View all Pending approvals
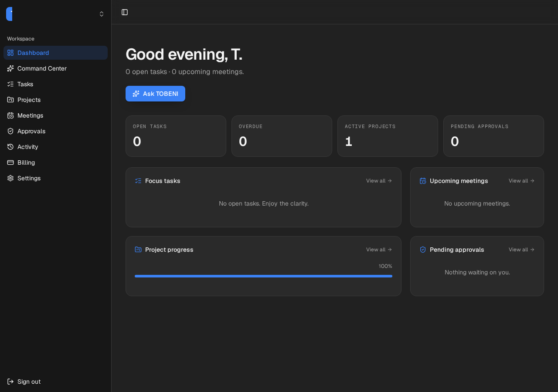The width and height of the screenshot is (558, 392). (x=521, y=250)
